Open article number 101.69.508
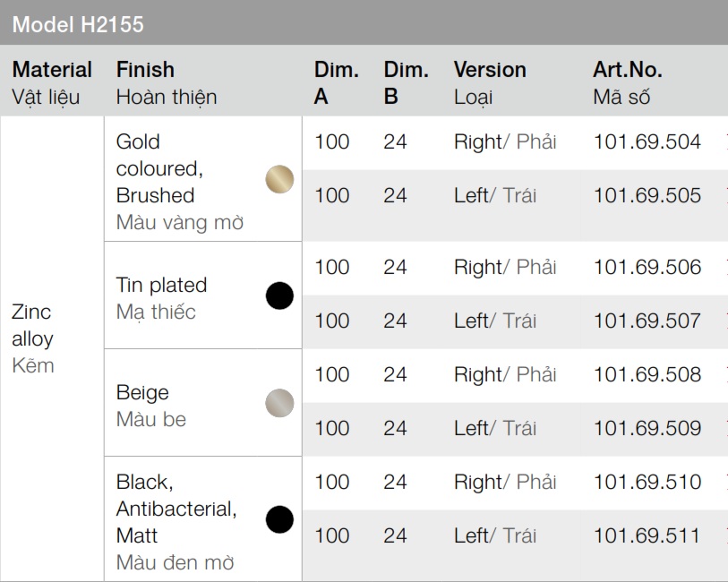This screenshot has width=728, height=582. pyautogui.click(x=647, y=374)
